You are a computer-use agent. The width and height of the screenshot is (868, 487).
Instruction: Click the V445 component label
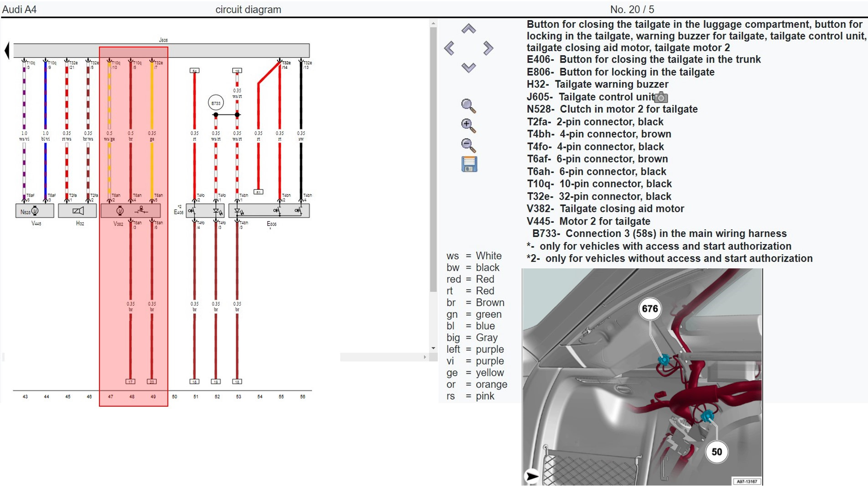[36, 224]
